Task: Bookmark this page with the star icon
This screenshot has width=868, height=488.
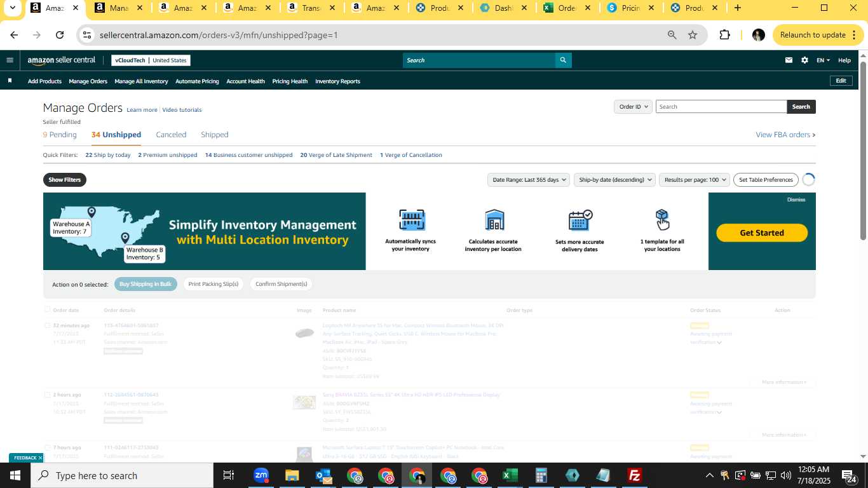Action: coord(693,35)
